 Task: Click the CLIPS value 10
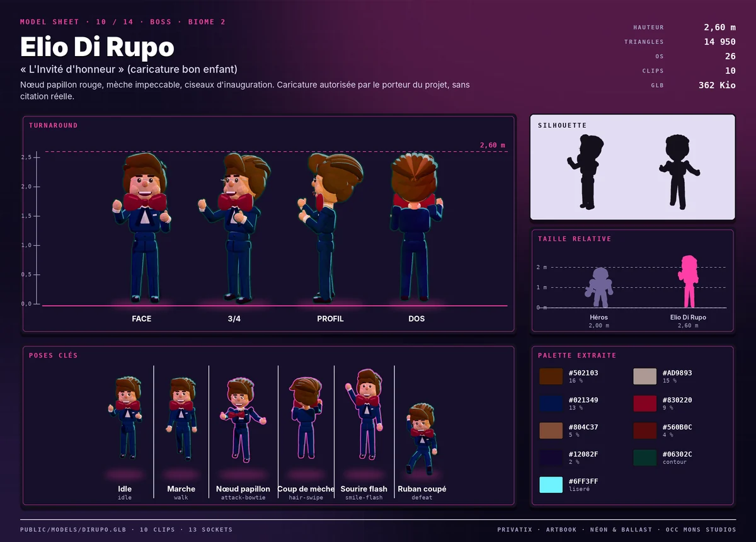730,71
